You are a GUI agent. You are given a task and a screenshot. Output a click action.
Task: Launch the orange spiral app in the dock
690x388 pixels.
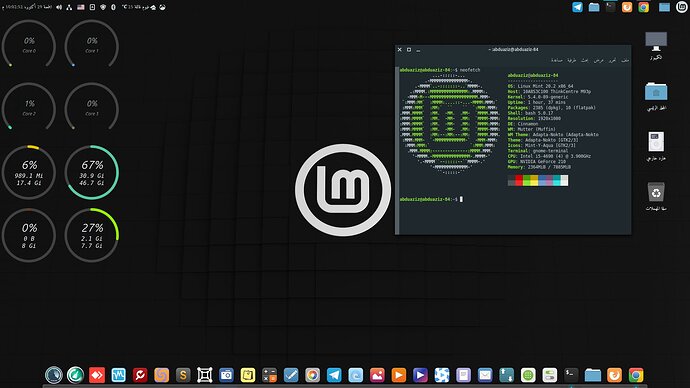161,375
